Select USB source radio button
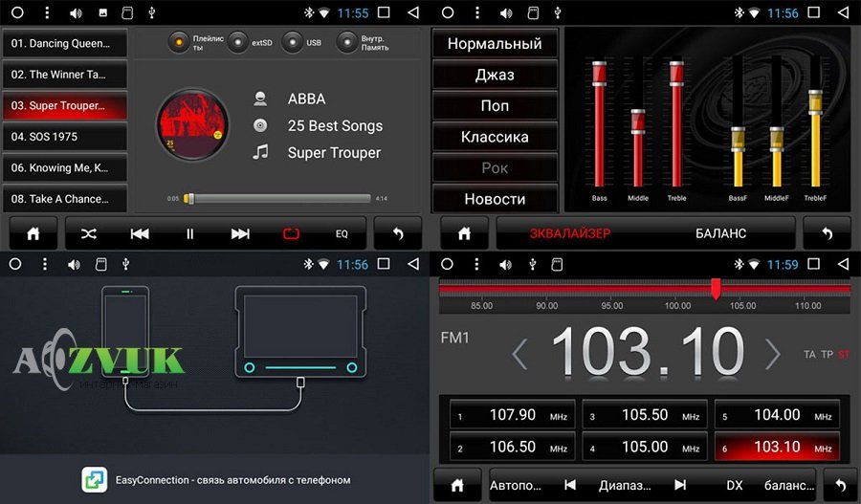Screen dimensions: 861x504 (292, 42)
